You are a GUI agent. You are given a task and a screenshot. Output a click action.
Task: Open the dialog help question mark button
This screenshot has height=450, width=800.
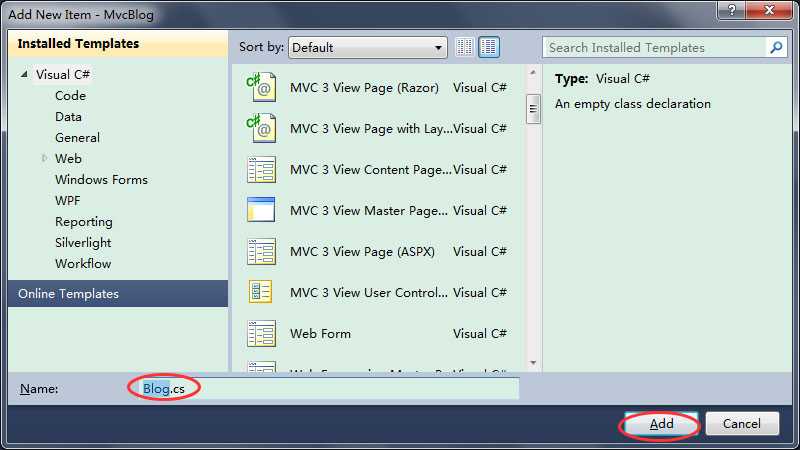pos(732,10)
